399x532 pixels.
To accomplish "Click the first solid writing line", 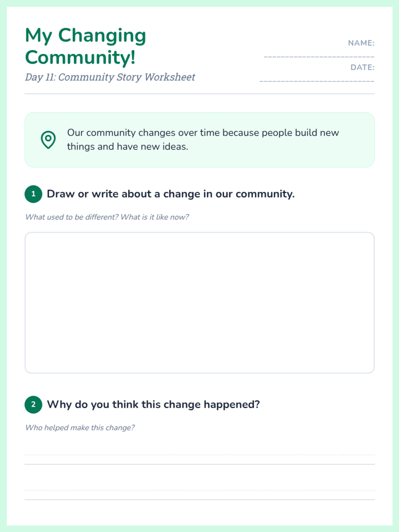I will [199, 464].
